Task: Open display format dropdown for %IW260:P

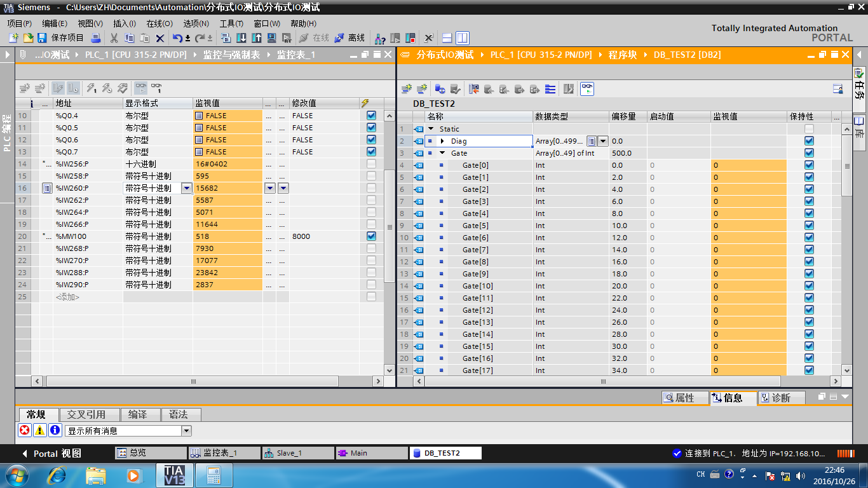Action: click(x=186, y=188)
